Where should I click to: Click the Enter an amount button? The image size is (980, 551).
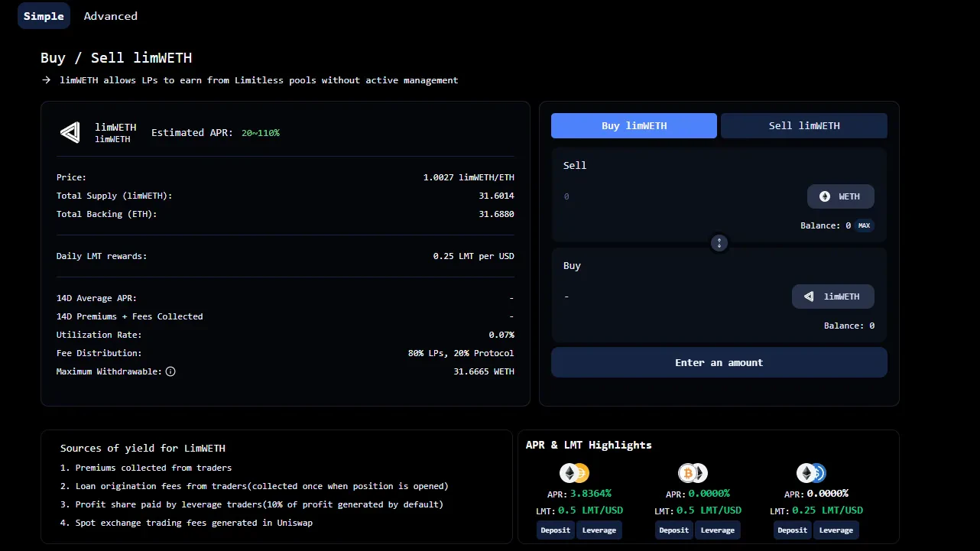(x=719, y=362)
